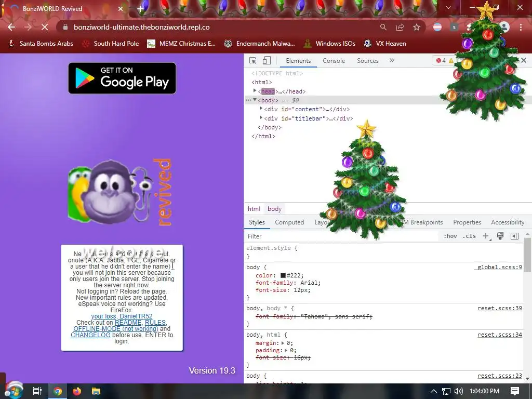This screenshot has width=532, height=399.
Task: Open the Accessibility pane tab
Action: [508, 222]
